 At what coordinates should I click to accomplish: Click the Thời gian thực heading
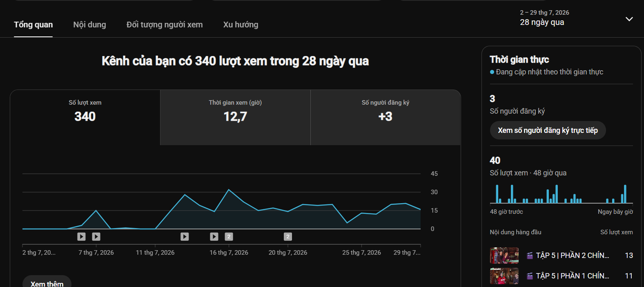tap(519, 60)
